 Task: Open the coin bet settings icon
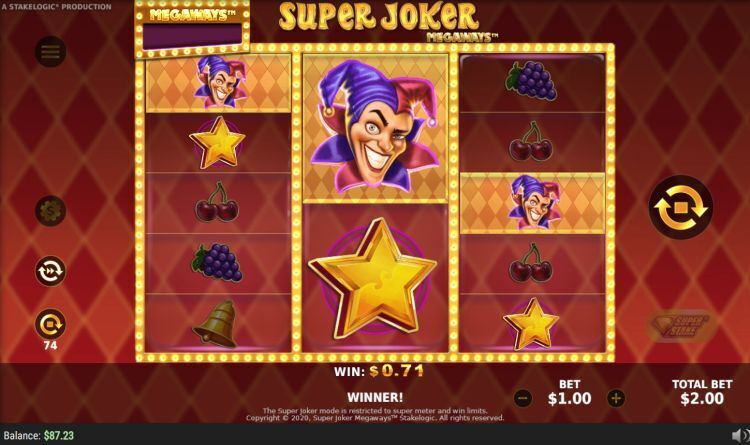point(50,211)
